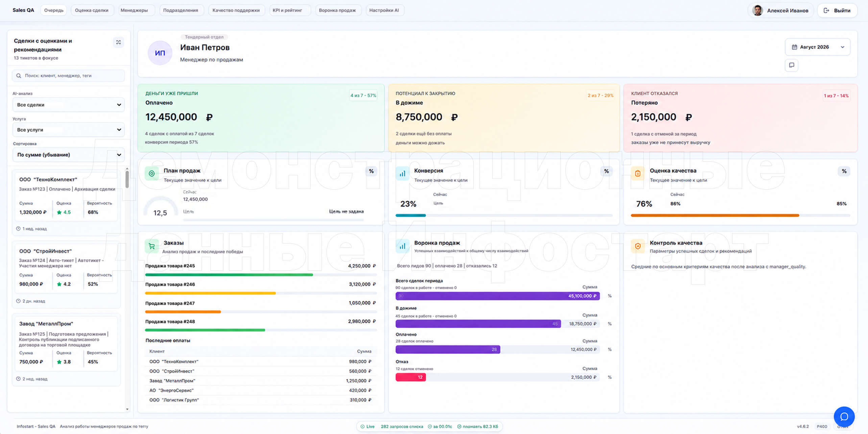Screen dimensions: 868x434
Task: Open the Август 2026 period selector
Action: point(817,47)
